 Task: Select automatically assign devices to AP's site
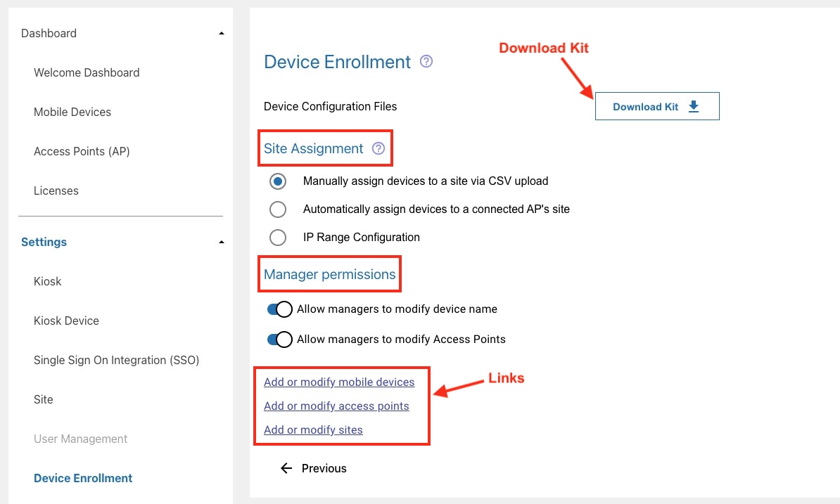click(278, 209)
